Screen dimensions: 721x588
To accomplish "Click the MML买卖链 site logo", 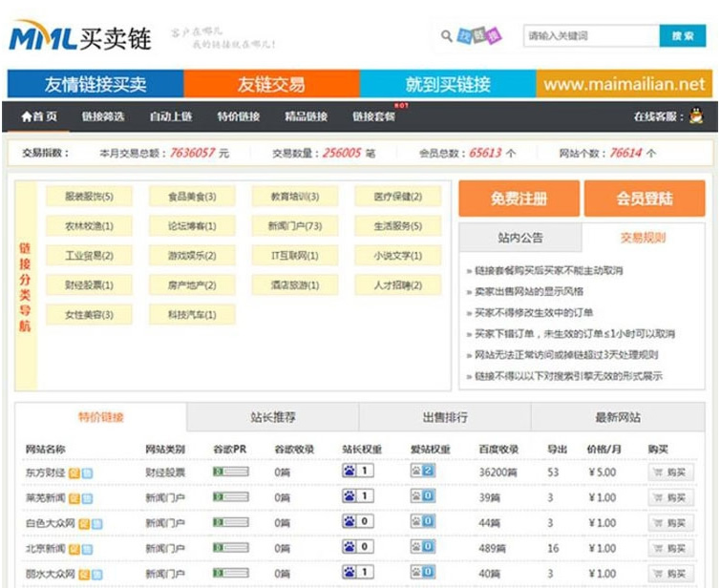I will coord(80,38).
